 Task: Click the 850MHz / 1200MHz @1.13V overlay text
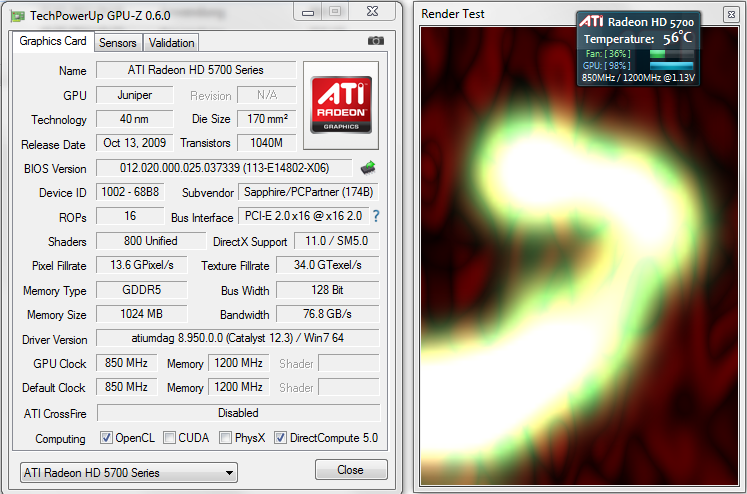pyautogui.click(x=638, y=78)
